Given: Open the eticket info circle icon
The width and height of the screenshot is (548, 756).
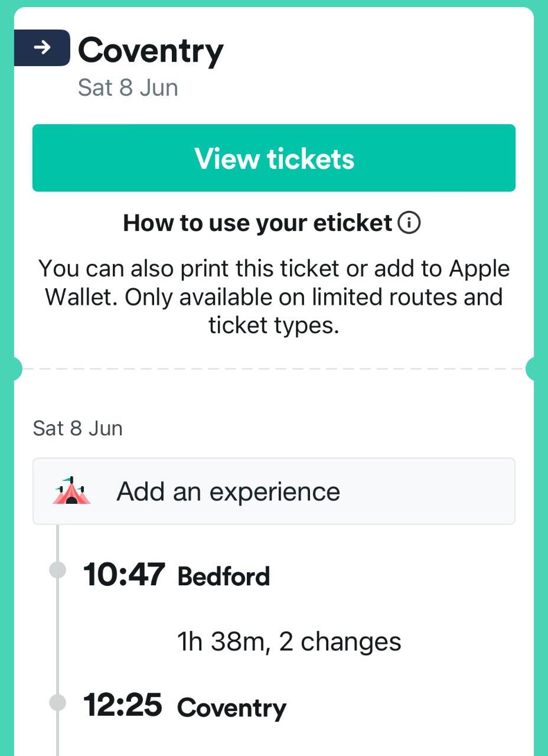Looking at the screenshot, I should tap(409, 223).
